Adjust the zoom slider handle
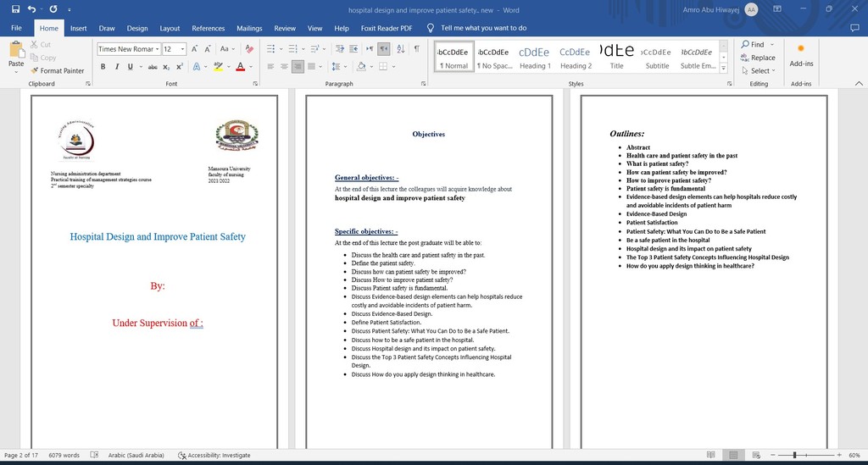 [x=794, y=455]
